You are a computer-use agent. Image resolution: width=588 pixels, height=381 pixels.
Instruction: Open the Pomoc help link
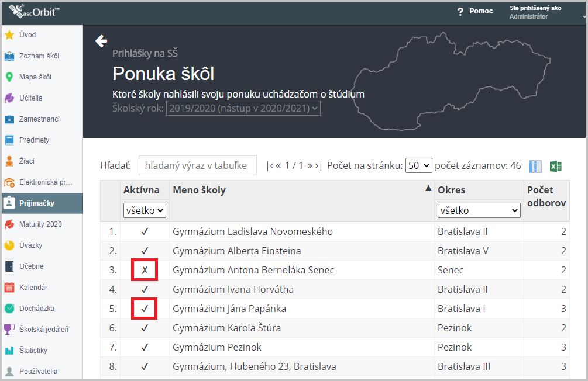(x=481, y=11)
